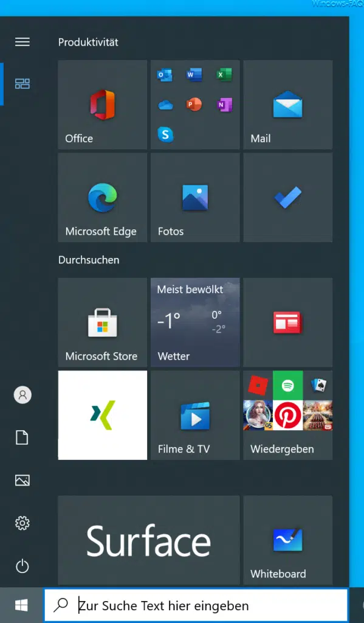
Task: Open Solitaire cards in the Wiedergeben folder
Action: point(318,385)
